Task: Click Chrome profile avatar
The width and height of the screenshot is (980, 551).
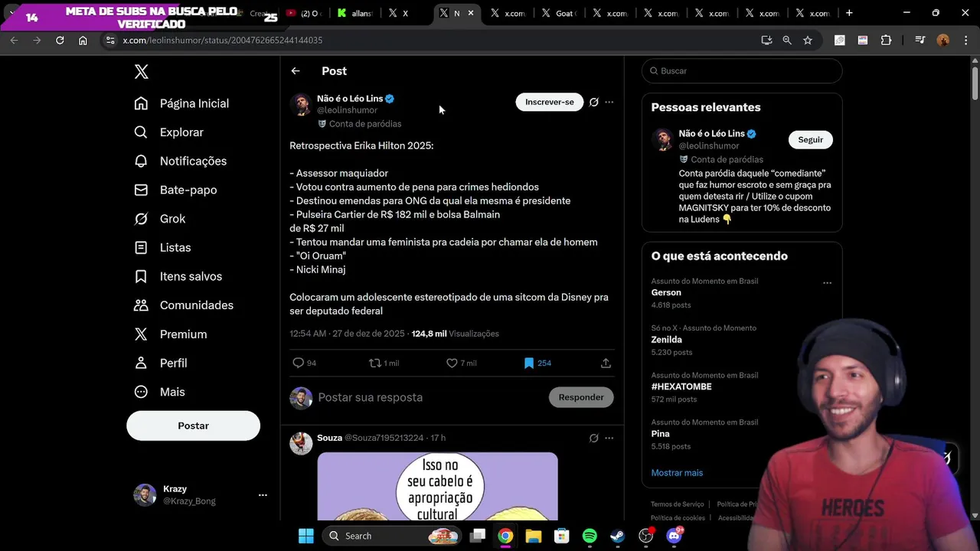Action: (x=943, y=40)
